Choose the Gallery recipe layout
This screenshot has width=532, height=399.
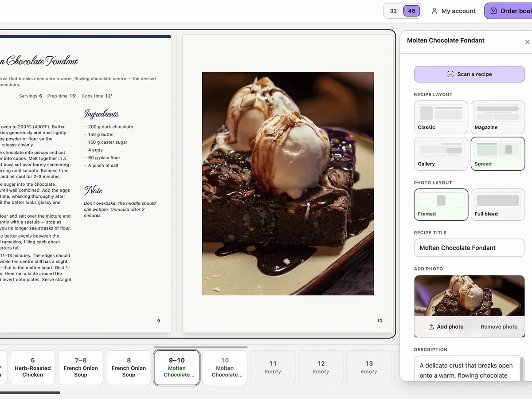441,154
